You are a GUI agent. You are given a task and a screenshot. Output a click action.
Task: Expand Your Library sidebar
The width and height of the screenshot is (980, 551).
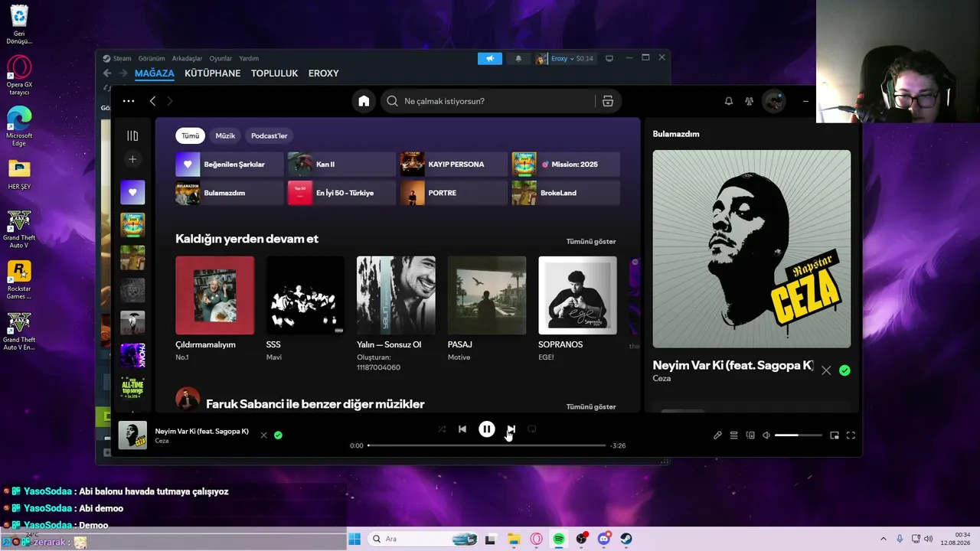click(x=132, y=135)
